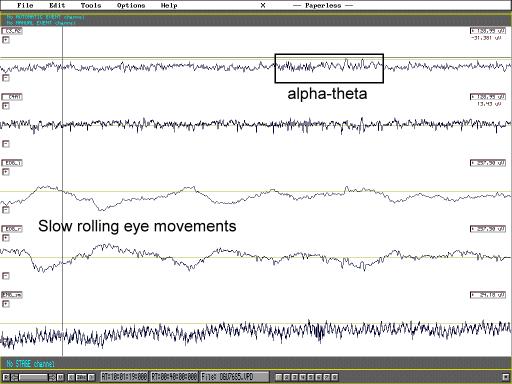The width and height of the screenshot is (512, 384).
Task: Click the plus button under the second EEG channel label
Action: (x=6, y=106)
